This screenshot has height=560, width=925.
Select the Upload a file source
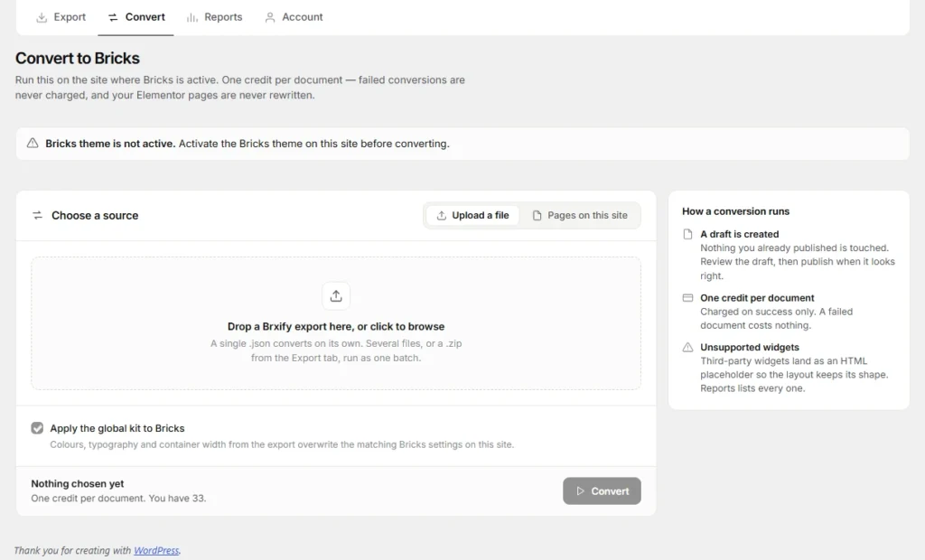[x=472, y=215]
